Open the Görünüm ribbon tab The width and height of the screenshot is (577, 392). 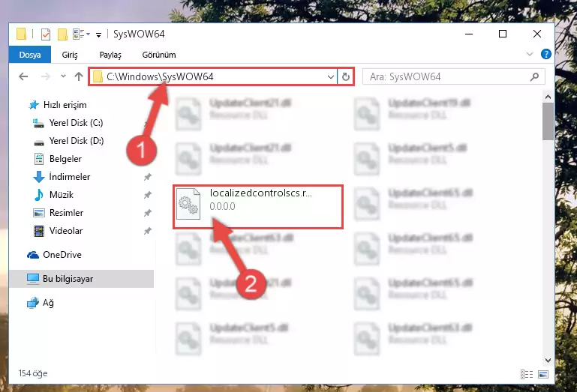pyautogui.click(x=159, y=55)
